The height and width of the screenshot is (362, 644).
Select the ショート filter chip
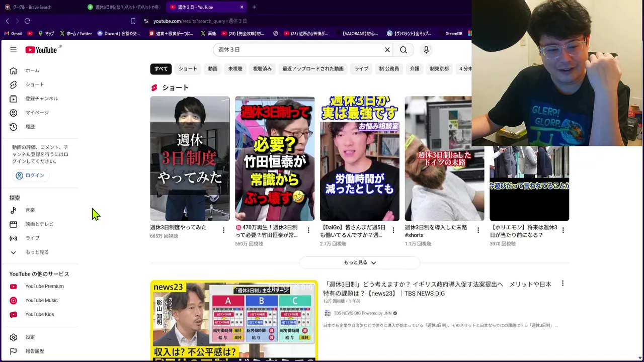pyautogui.click(x=188, y=69)
